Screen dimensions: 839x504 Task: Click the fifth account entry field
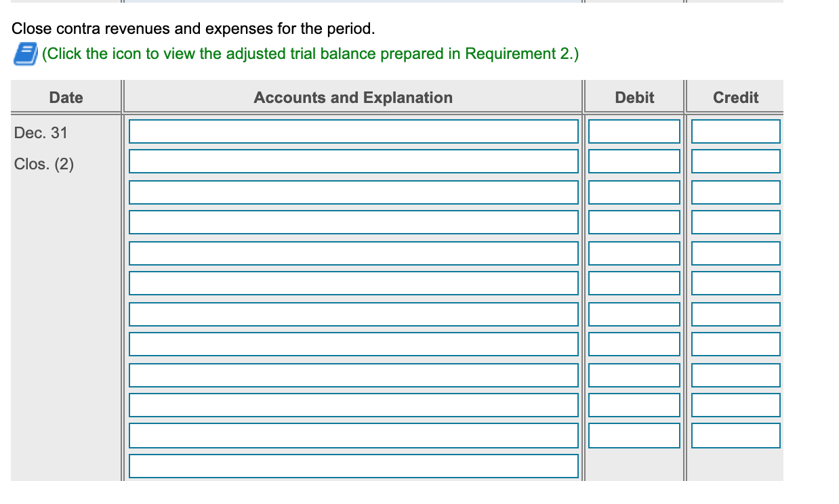(x=353, y=252)
